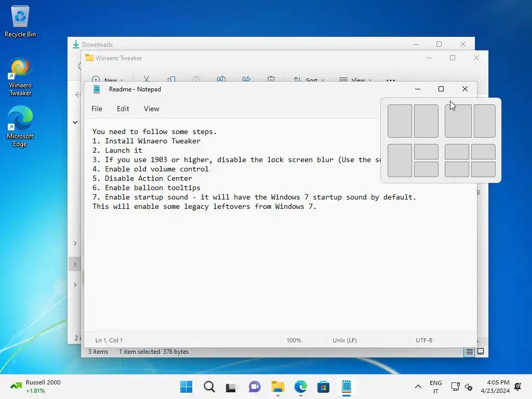This screenshot has height=399, width=532.
Task: Show hidden icons in system tray
Action: [418, 387]
